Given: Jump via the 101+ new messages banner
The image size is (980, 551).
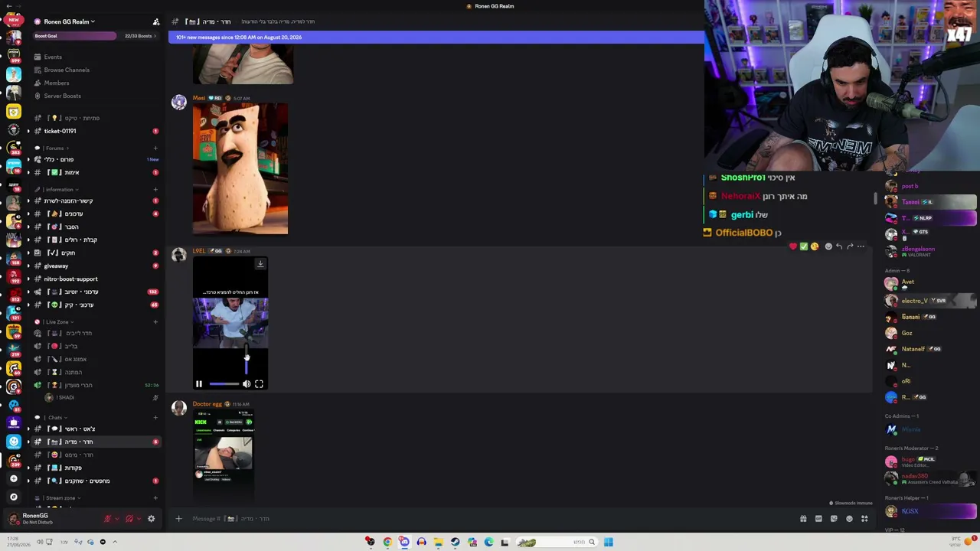Looking at the screenshot, I should 436,37.
